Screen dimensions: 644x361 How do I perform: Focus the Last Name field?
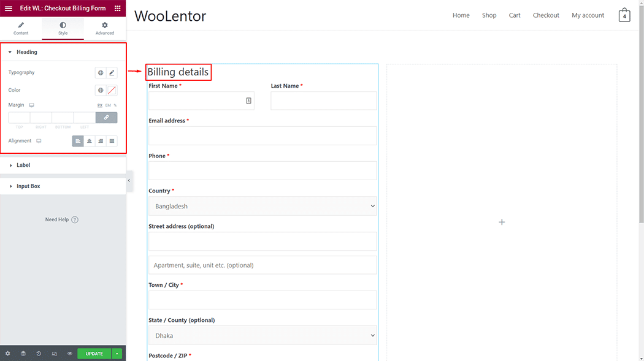coord(324,101)
